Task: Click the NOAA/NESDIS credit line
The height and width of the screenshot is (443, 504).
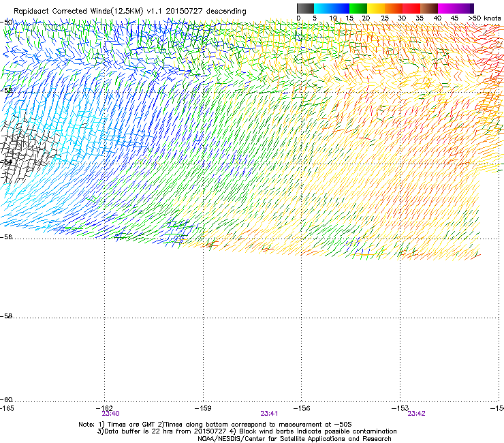Action: tap(294, 439)
